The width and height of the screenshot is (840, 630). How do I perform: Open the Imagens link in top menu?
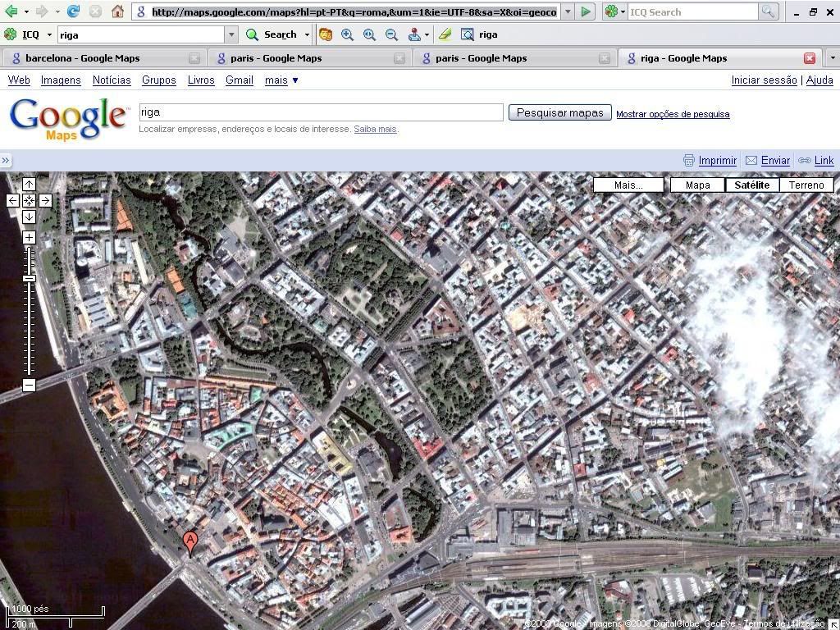(x=61, y=80)
